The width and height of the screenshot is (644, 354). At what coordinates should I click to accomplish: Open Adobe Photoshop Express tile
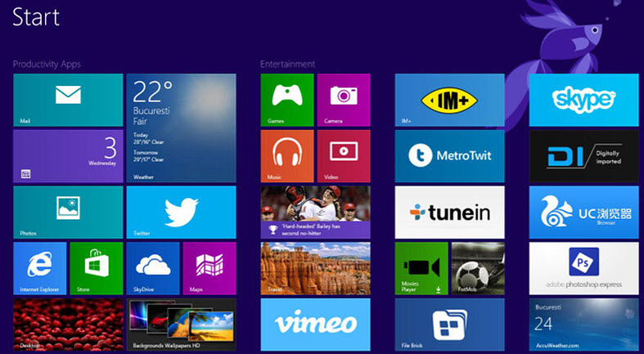coord(583,267)
